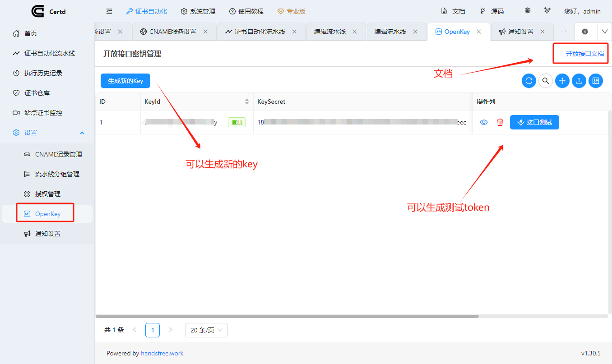Open column settings icon in table toolbar
612x364 pixels.
596,81
